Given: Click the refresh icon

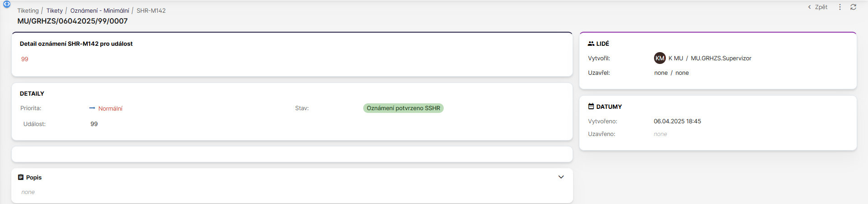Looking at the screenshot, I should click(x=853, y=7).
